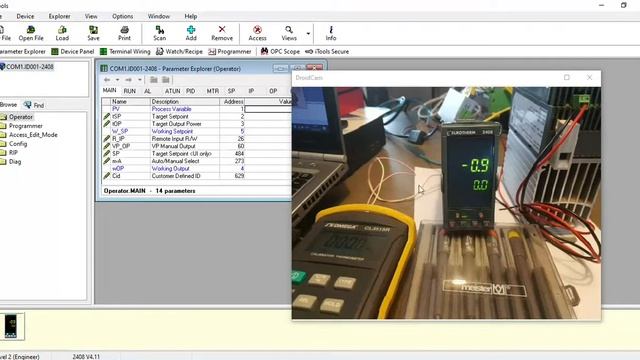Screen dimensions: 640x360
Task: Open the back history dropdown arrow
Action: 118,80
